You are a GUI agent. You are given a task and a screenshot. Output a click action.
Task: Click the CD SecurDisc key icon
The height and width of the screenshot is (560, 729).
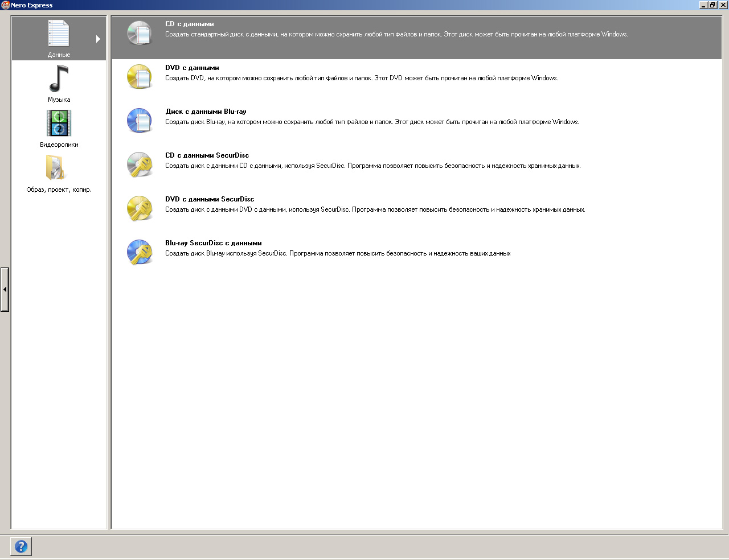(140, 164)
